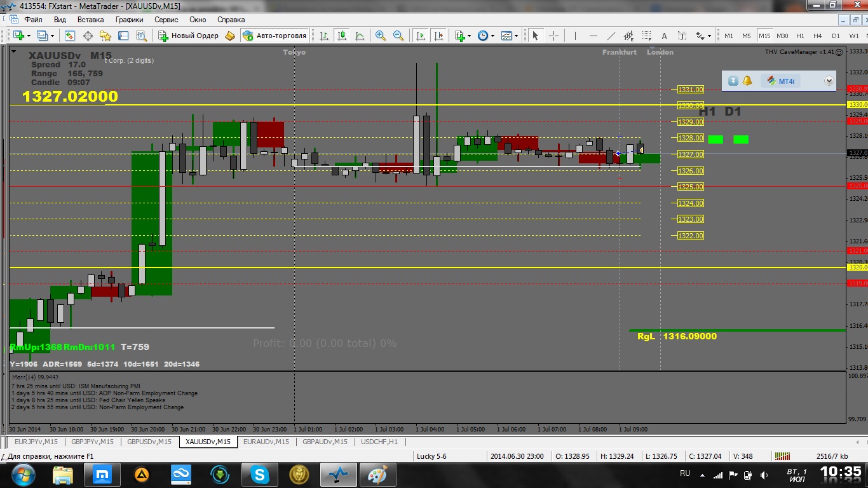
Task: Select the Text tool (A)
Action: pyautogui.click(x=665, y=36)
